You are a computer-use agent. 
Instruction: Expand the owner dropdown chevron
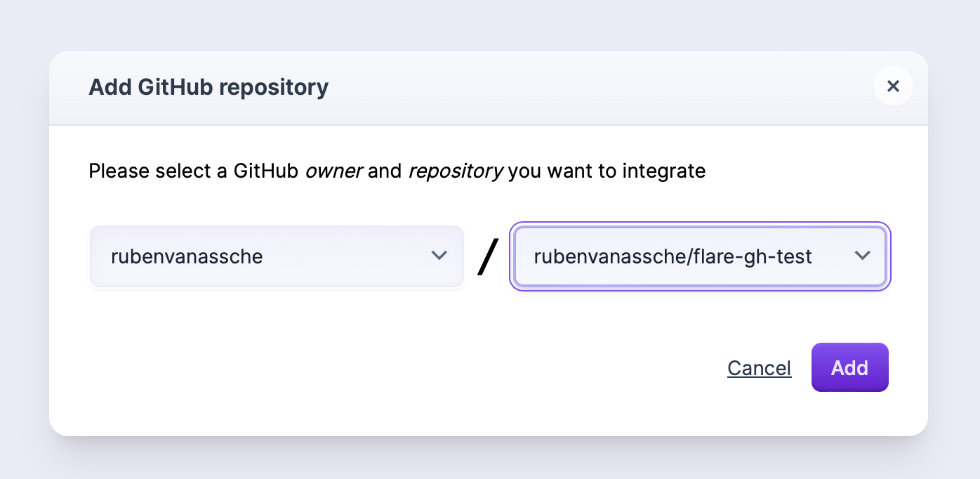(x=439, y=256)
